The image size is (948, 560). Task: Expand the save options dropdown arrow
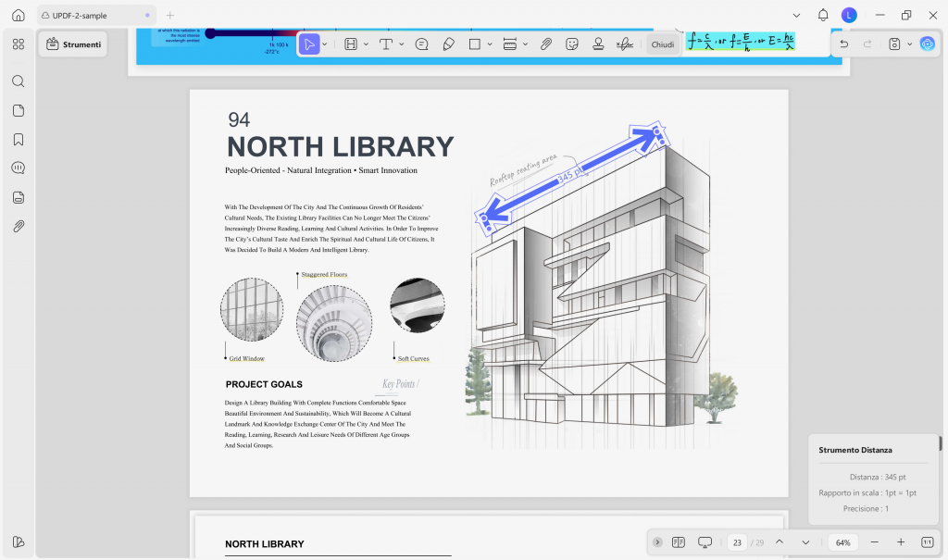click(x=909, y=44)
